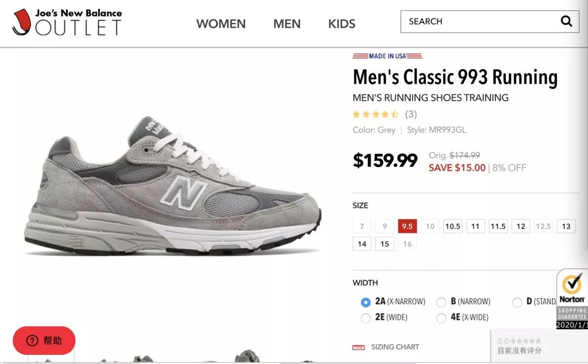Select the 2A X-Narrow width option
This screenshot has width=588, height=364.
tap(366, 302)
